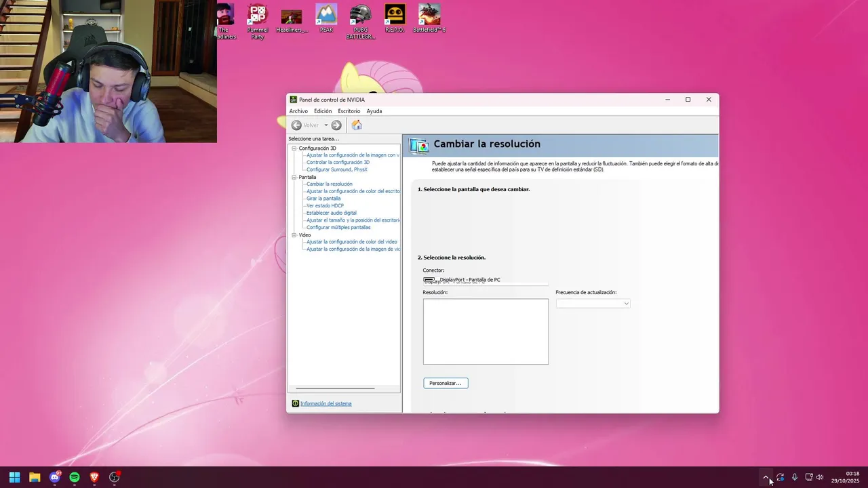
Task: Open Establecer audio digital task
Action: click(332, 213)
